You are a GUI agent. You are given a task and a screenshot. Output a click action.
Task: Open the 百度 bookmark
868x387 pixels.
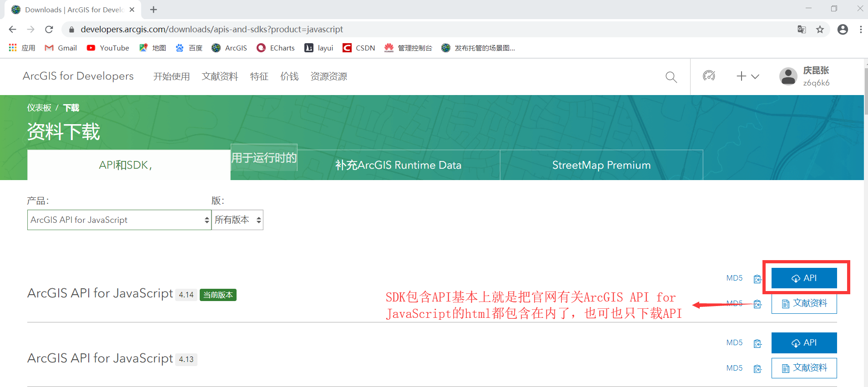[189, 48]
